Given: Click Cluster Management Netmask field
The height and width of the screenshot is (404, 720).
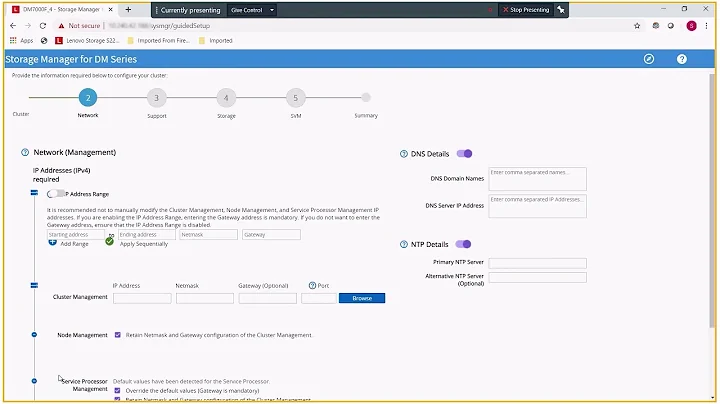Looking at the screenshot, I should [205, 298].
